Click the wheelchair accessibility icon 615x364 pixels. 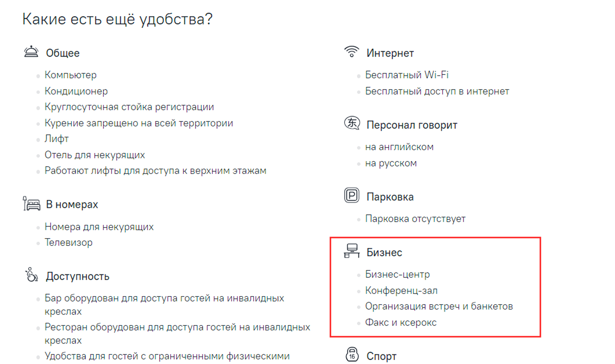click(31, 275)
